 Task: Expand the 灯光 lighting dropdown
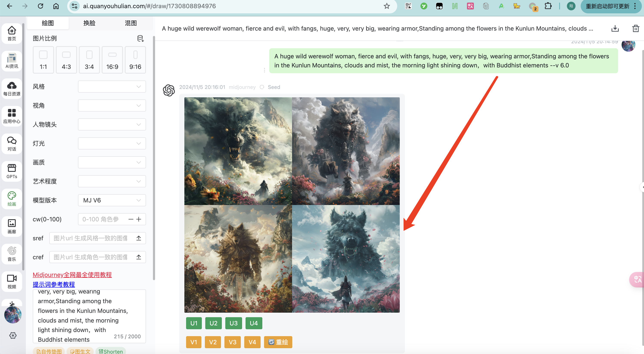coord(112,143)
